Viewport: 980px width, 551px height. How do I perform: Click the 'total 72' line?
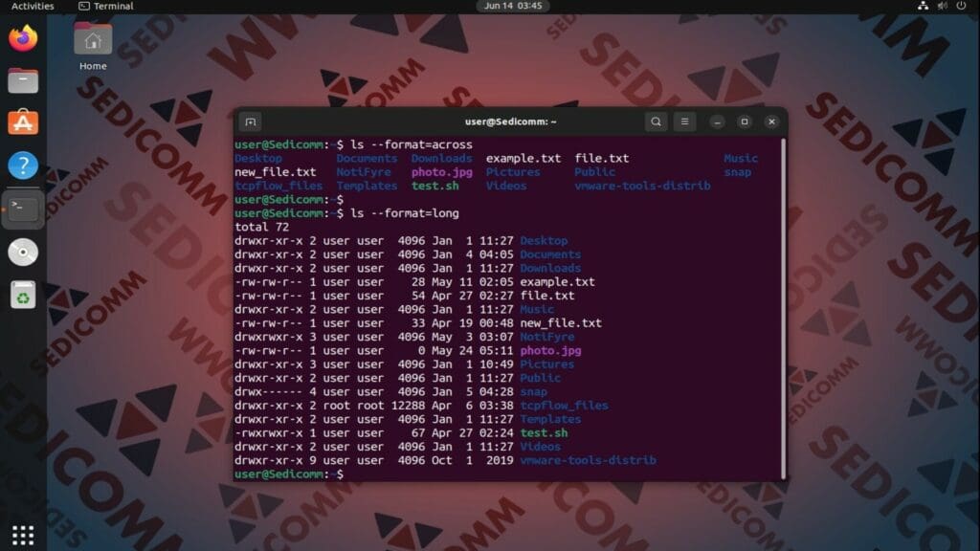(262, 227)
